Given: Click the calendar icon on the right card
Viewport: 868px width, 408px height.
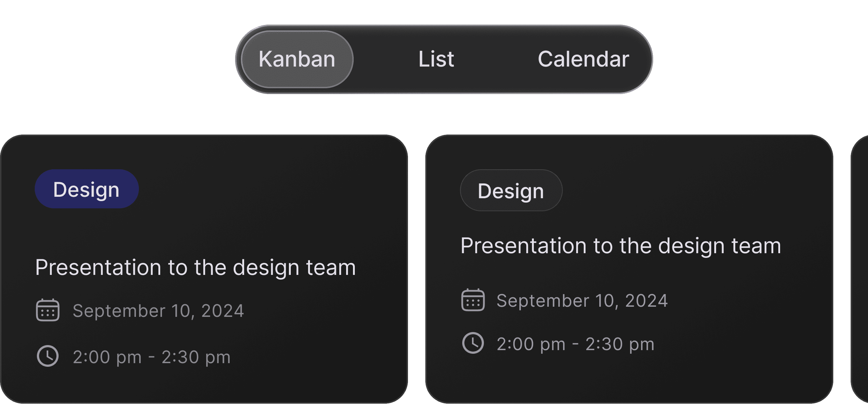Looking at the screenshot, I should [x=473, y=300].
